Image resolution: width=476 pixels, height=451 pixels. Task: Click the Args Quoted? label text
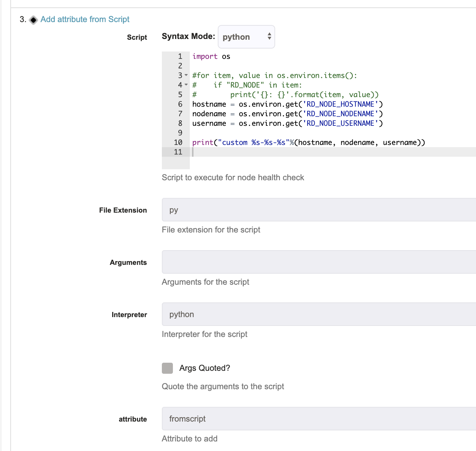[x=205, y=368]
